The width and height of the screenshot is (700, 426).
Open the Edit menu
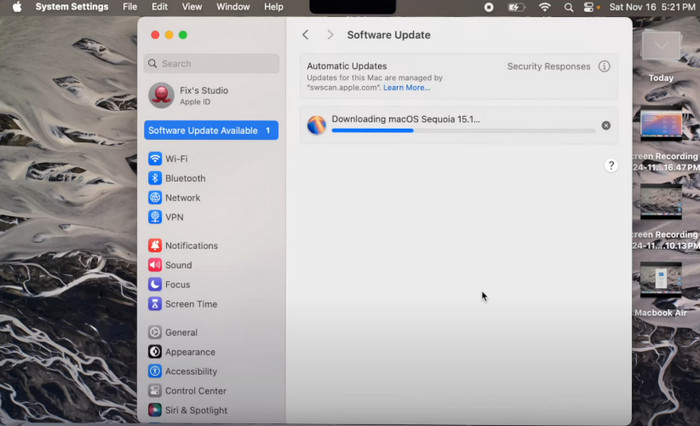pyautogui.click(x=159, y=7)
